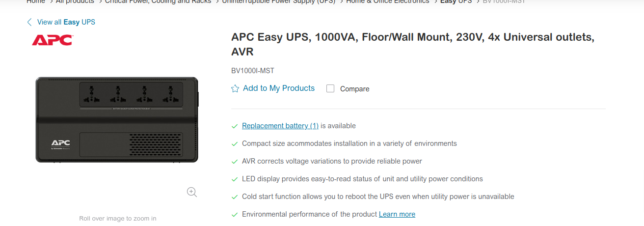Screen dimensions: 644x226
Task: Click the green checkmark beside Environmental performance line
Action: click(x=235, y=215)
